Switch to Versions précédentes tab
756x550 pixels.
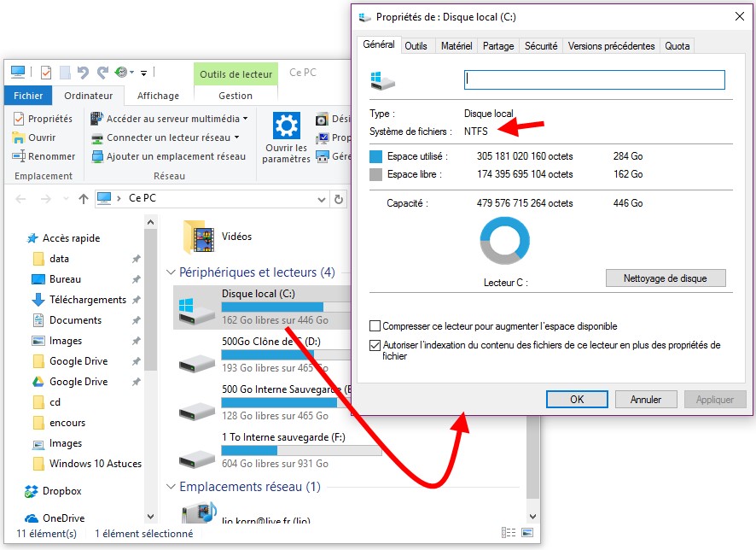tap(611, 46)
